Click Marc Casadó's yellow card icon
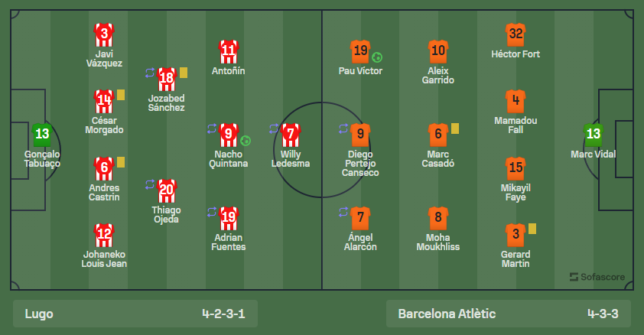The height and width of the screenshot is (335, 644). click(x=455, y=128)
